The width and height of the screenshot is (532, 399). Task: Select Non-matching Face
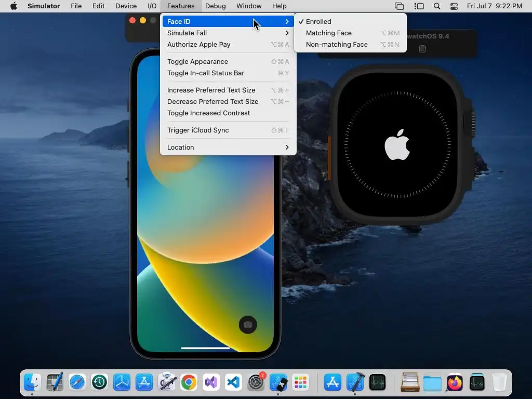tap(350, 45)
